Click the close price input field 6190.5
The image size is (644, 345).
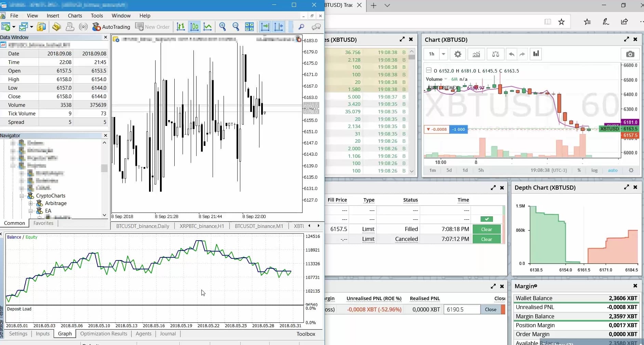click(461, 309)
